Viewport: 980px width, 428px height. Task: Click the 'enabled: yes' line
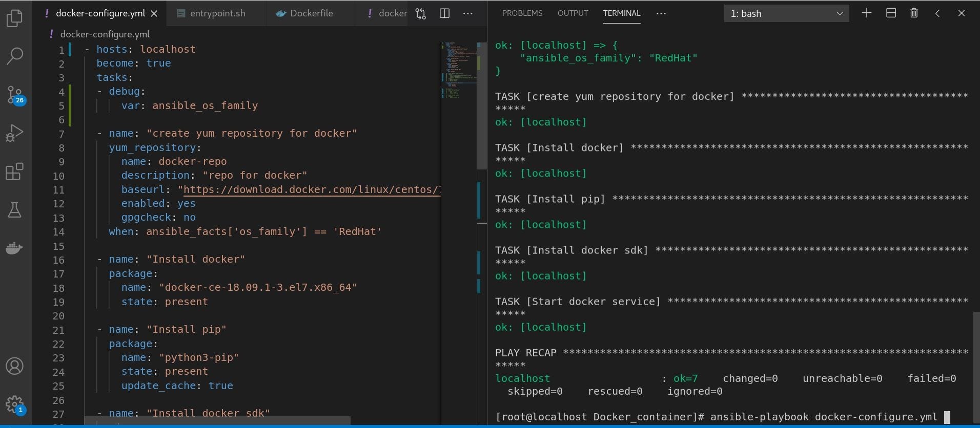158,204
